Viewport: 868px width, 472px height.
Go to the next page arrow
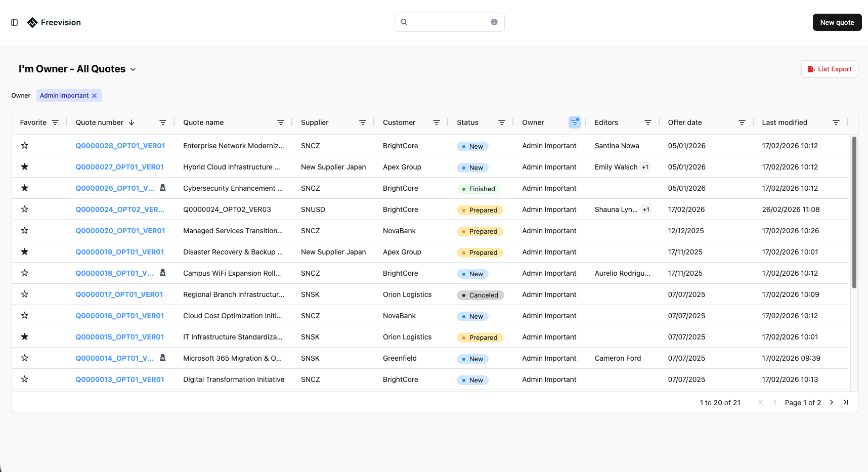[x=832, y=402]
